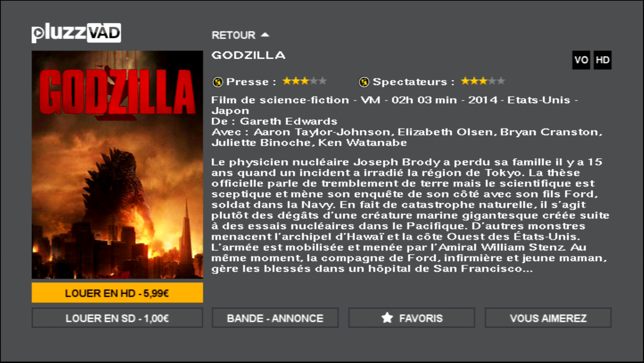This screenshot has width=644, height=363.
Task: Click the star icon in Favoris button
Action: 387,317
